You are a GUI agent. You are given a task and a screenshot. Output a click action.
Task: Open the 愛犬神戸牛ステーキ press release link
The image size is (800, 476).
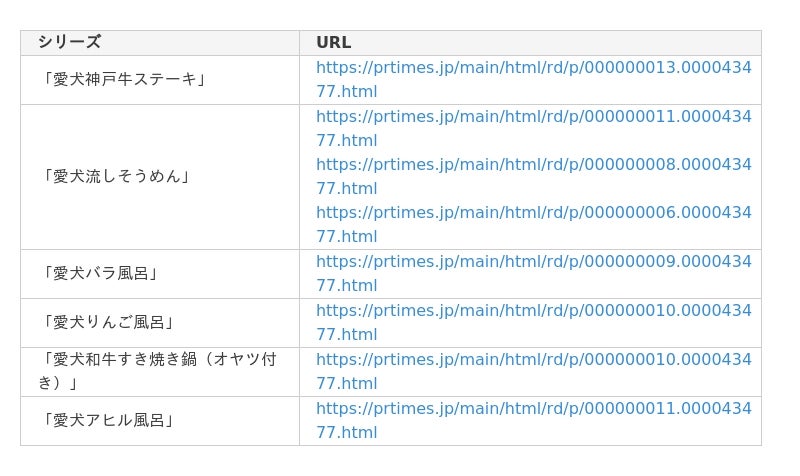coord(533,68)
